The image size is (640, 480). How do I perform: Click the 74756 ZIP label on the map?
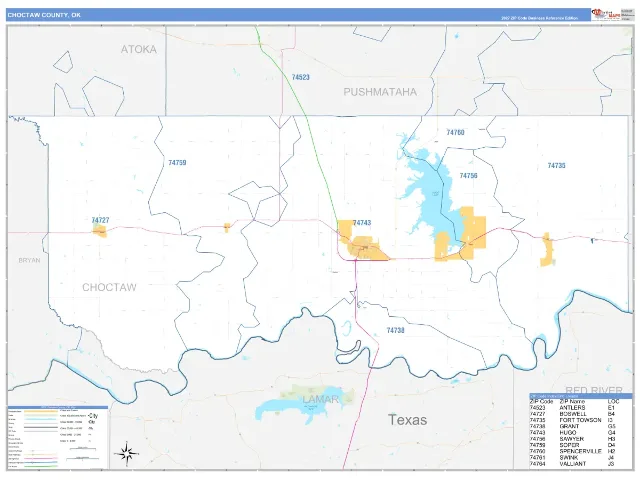pyautogui.click(x=468, y=176)
